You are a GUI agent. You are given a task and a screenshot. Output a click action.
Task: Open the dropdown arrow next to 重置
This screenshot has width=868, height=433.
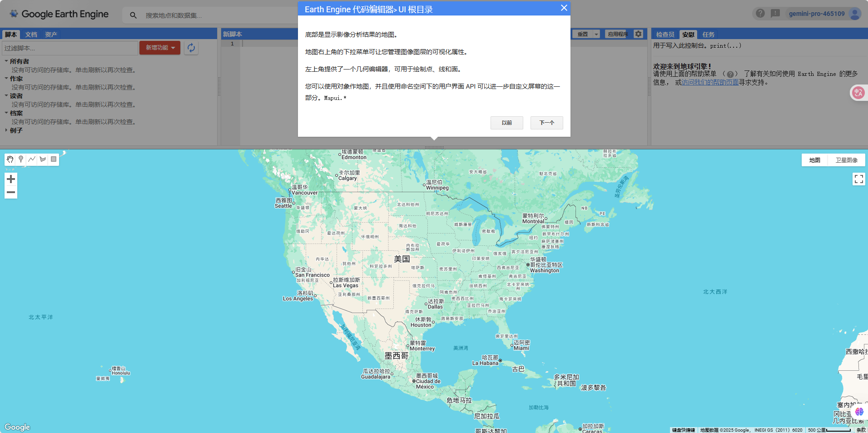595,34
